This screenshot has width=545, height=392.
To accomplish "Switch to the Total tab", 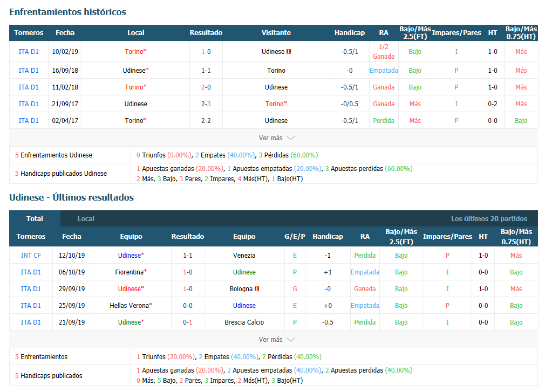I will 35,219.
